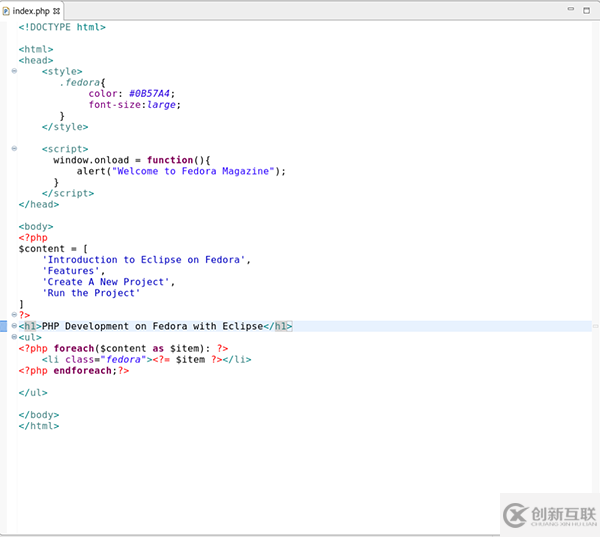Viewport: 600px width, 537px height.
Task: Click the $content variable assignment
Action: [53, 249]
